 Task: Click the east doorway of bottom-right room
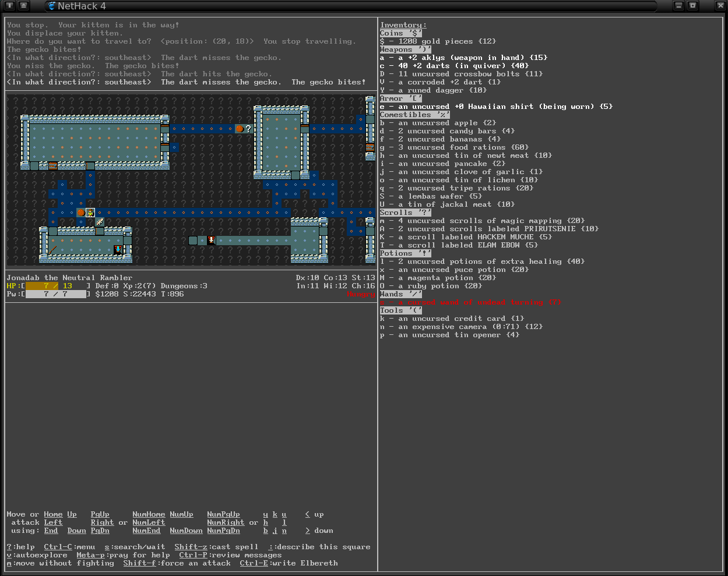(x=323, y=231)
